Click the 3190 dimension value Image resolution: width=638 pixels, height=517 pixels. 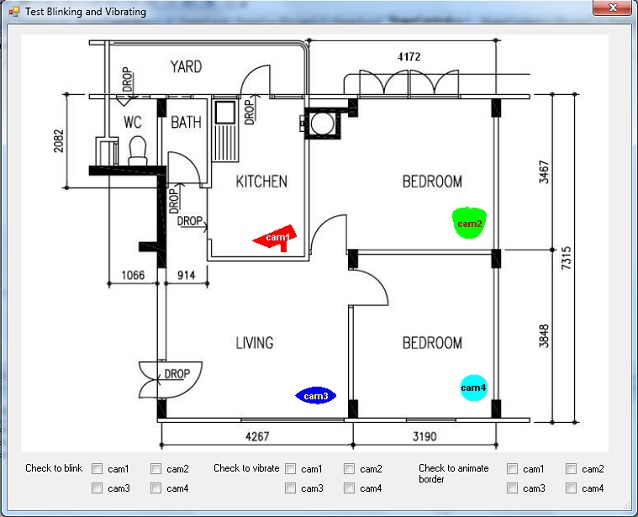coord(425,436)
